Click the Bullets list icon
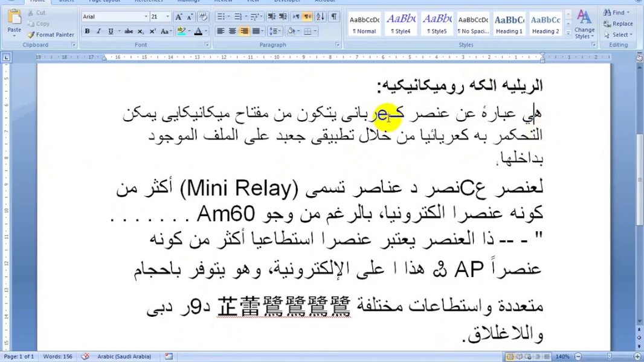The height and width of the screenshot is (362, 644). pos(221,17)
